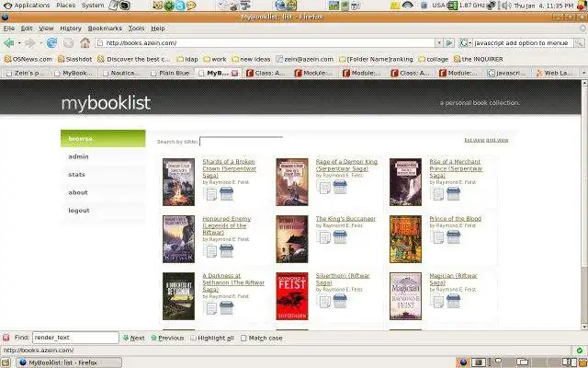Open the calendar icon for Honoured Enemy
The image size is (588, 368).
(x=226, y=251)
